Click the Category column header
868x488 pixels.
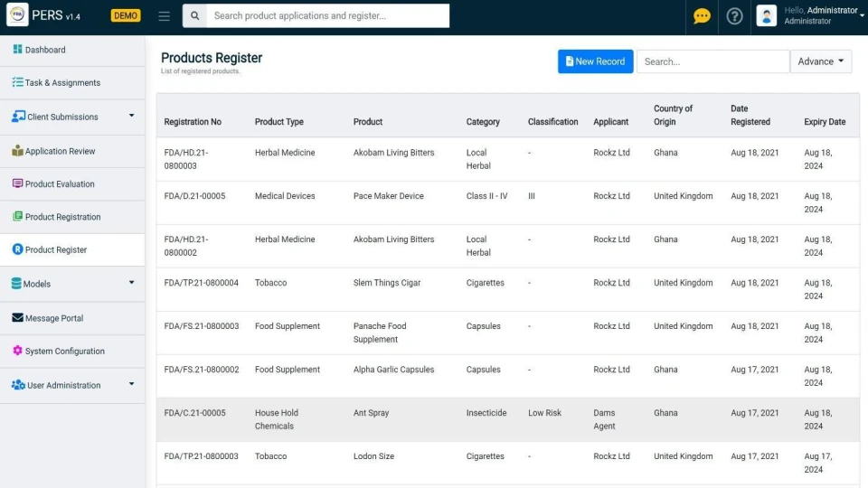coord(483,122)
